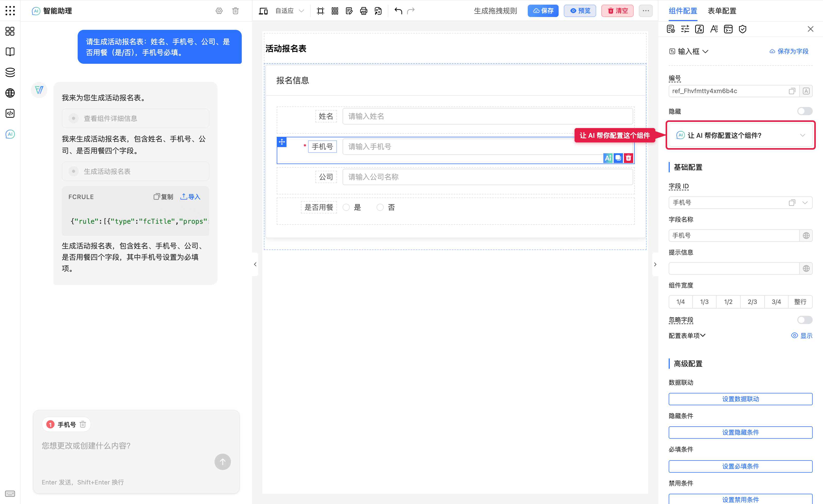This screenshot has height=504, width=823.
Task: Open the globe language sidebar icon
Action: pyautogui.click(x=10, y=93)
